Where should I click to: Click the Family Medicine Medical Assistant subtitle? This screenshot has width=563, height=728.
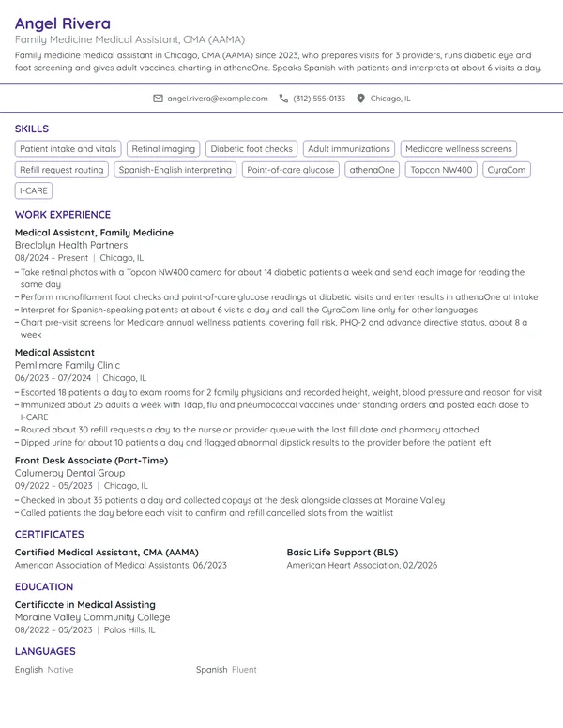129,39
